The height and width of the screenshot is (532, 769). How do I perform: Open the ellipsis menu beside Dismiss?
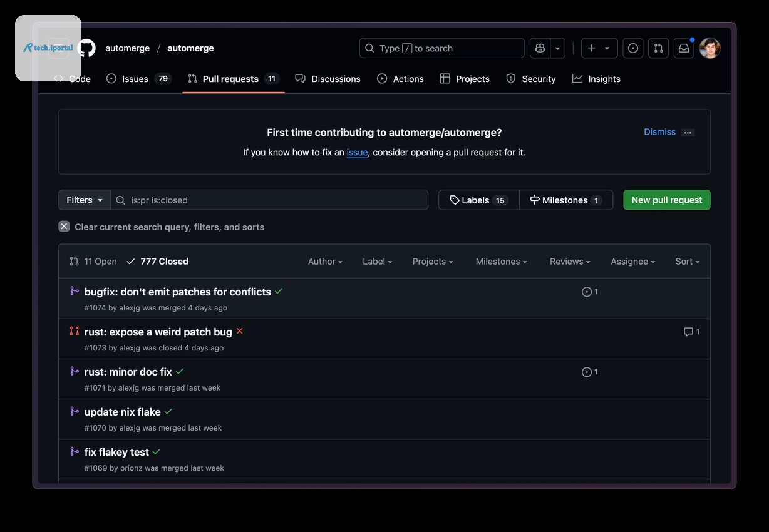click(x=688, y=133)
